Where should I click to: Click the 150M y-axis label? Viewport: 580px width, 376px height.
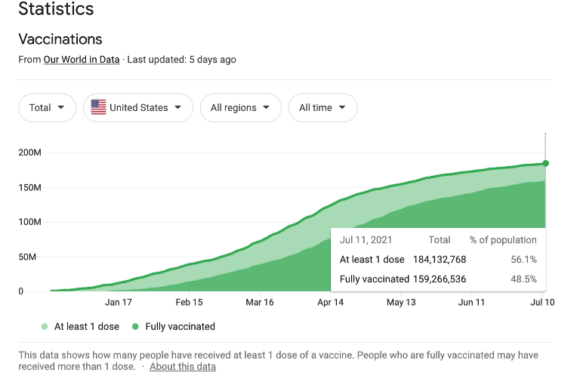(x=30, y=188)
